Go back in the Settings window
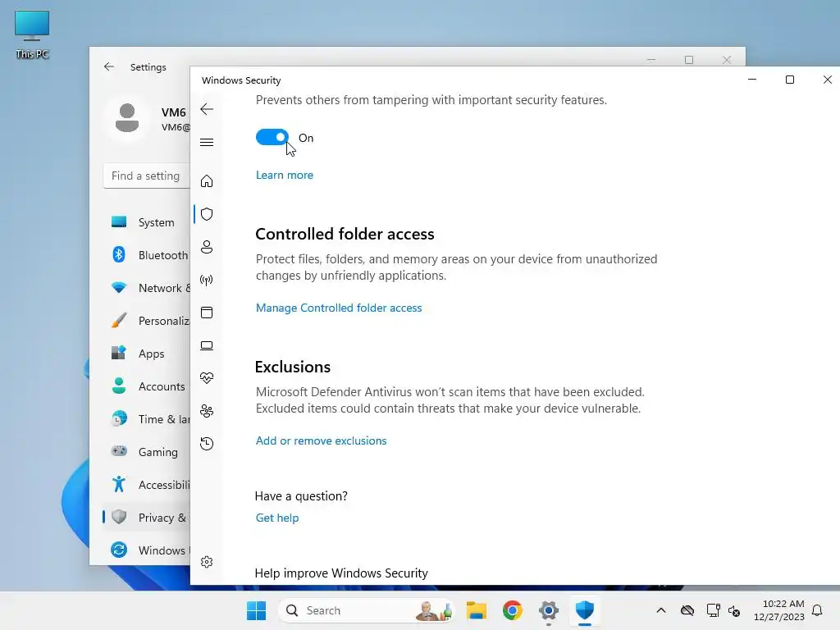Image resolution: width=840 pixels, height=630 pixels. point(109,66)
